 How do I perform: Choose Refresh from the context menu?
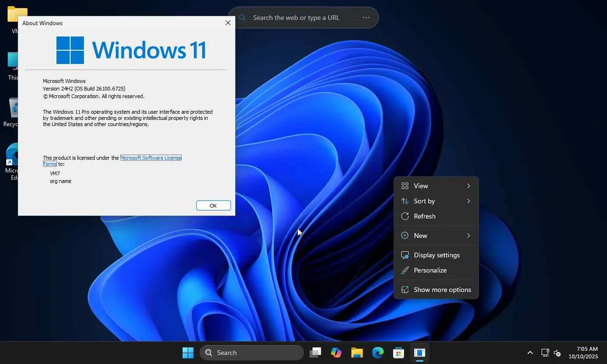pyautogui.click(x=436, y=216)
